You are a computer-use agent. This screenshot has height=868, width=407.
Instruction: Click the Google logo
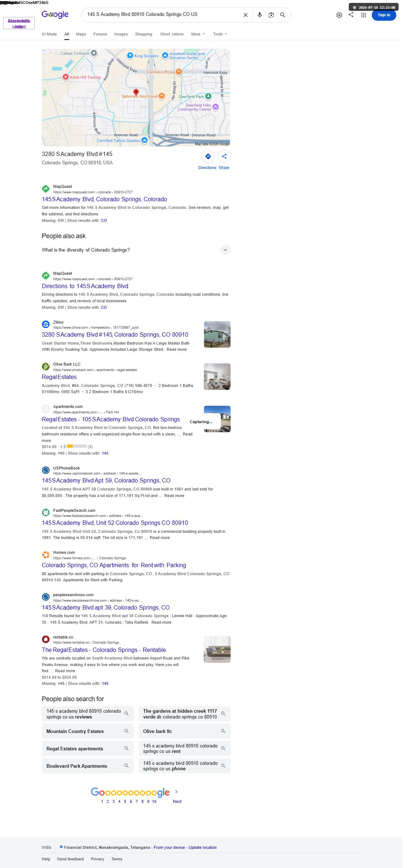pyautogui.click(x=55, y=14)
